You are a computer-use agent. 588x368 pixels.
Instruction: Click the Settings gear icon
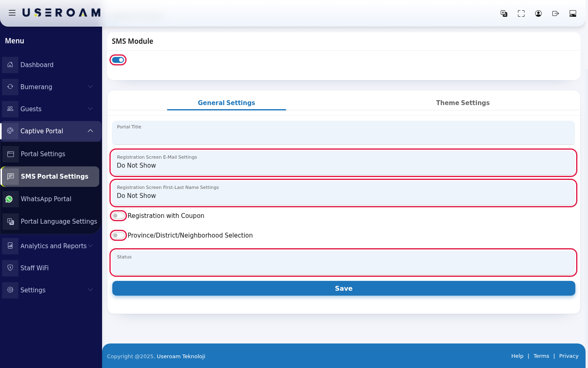click(x=10, y=290)
